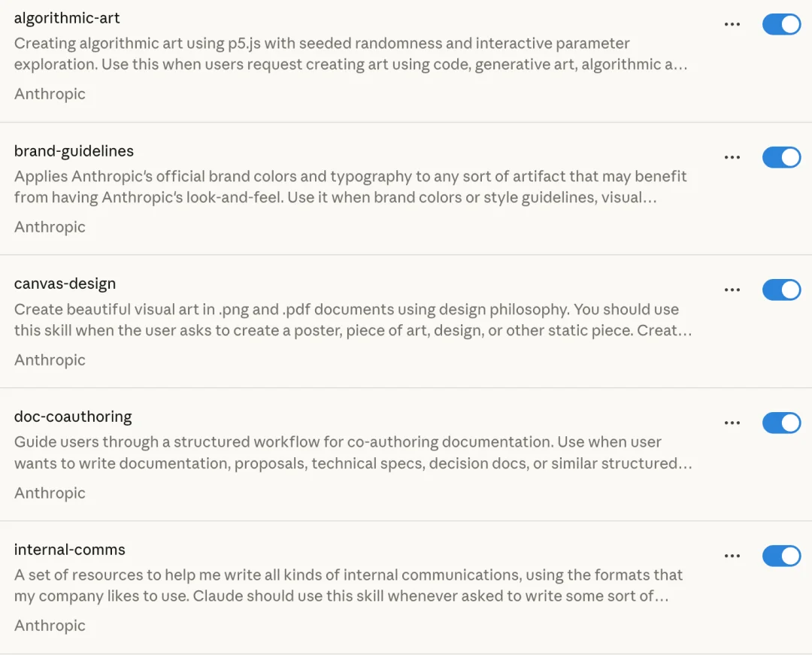
Task: Click Anthropic author label under doc-coauthoring
Action: pyautogui.click(x=50, y=493)
